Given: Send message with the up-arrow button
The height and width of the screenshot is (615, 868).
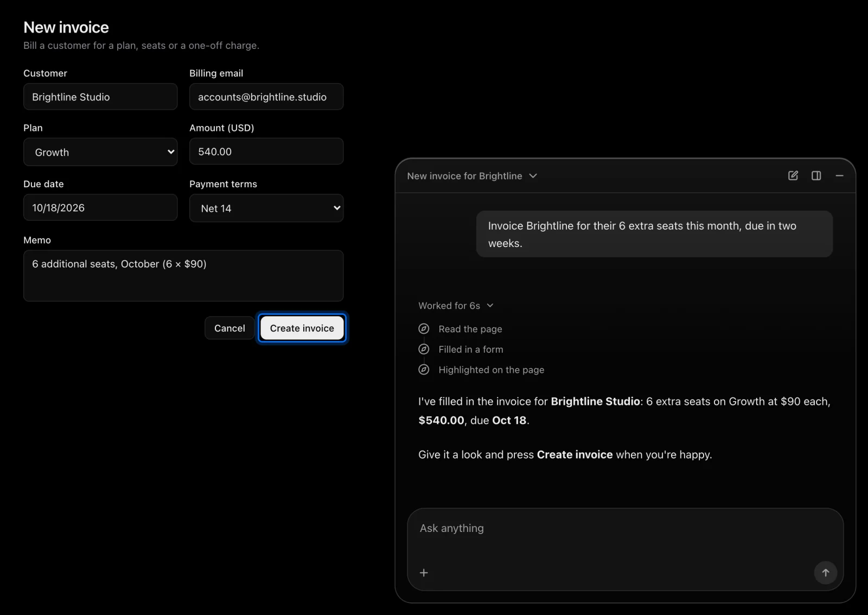Looking at the screenshot, I should coord(825,573).
